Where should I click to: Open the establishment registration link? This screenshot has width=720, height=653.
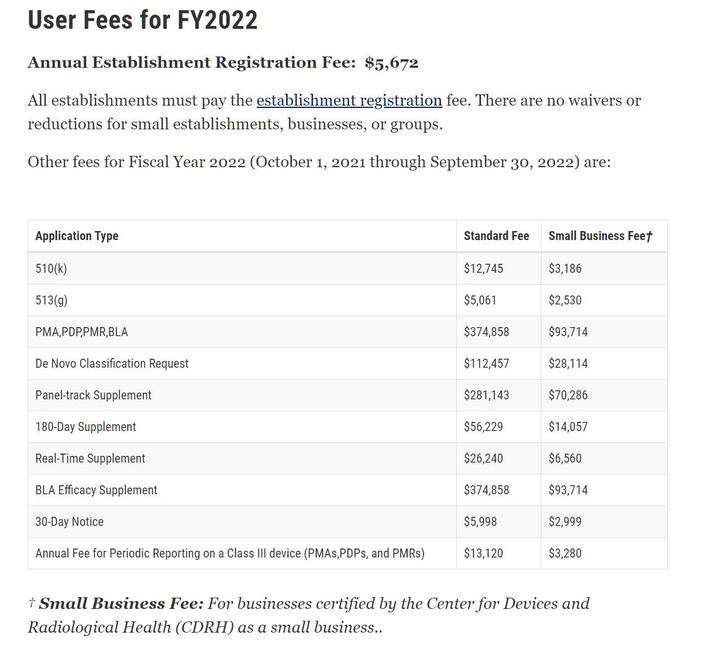(x=349, y=100)
